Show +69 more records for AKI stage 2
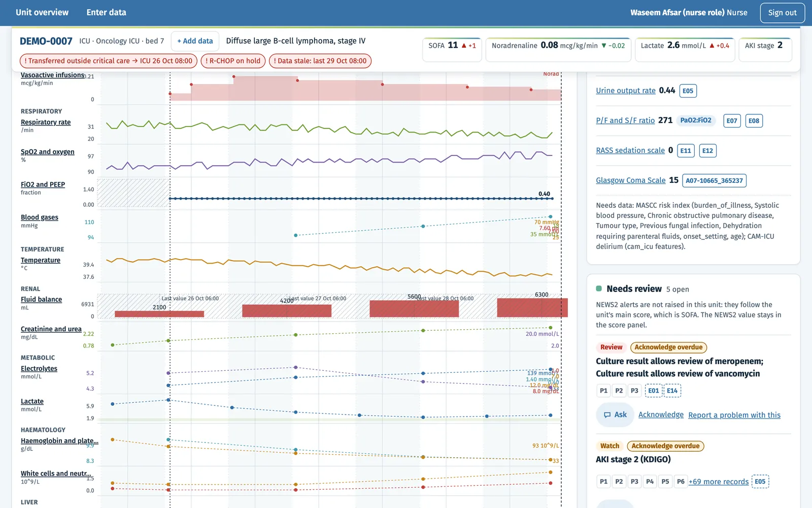Image resolution: width=812 pixels, height=508 pixels. 719,482
